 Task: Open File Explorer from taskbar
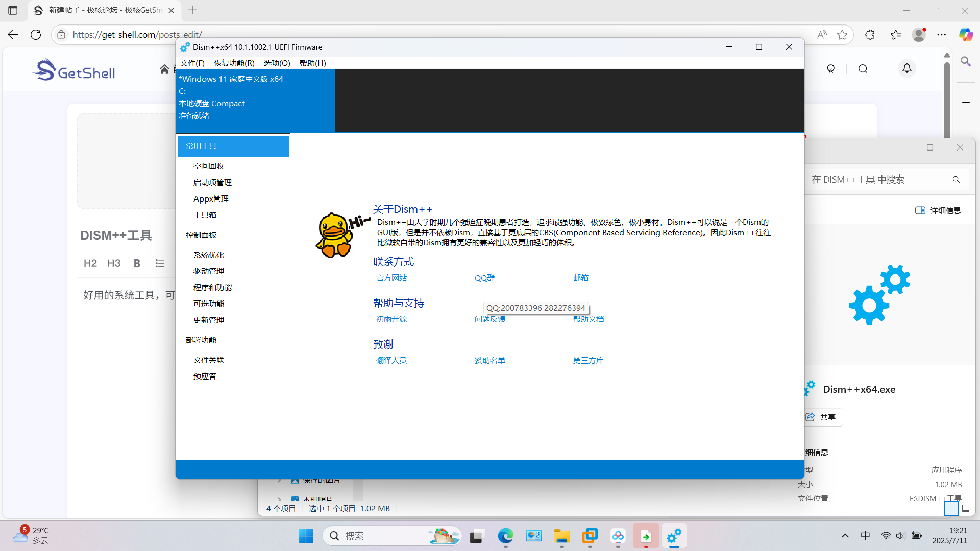coord(562,536)
